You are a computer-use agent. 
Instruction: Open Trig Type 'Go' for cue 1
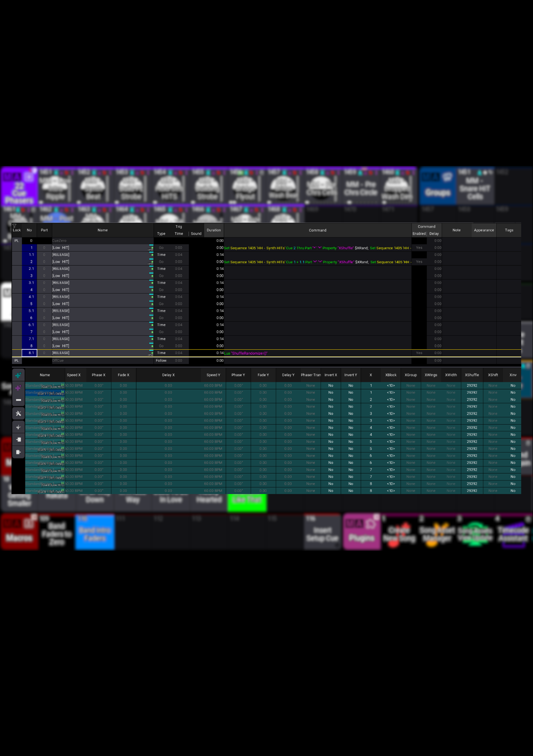pyautogui.click(x=161, y=248)
